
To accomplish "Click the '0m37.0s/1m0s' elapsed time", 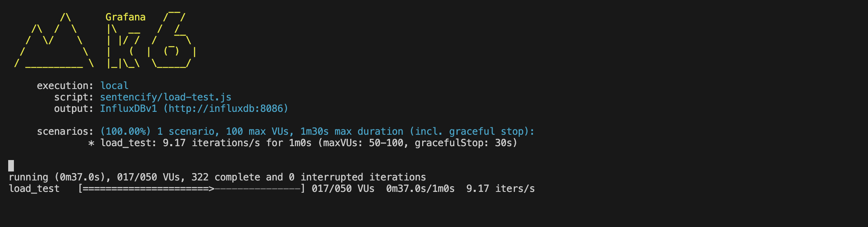I will [420, 189].
